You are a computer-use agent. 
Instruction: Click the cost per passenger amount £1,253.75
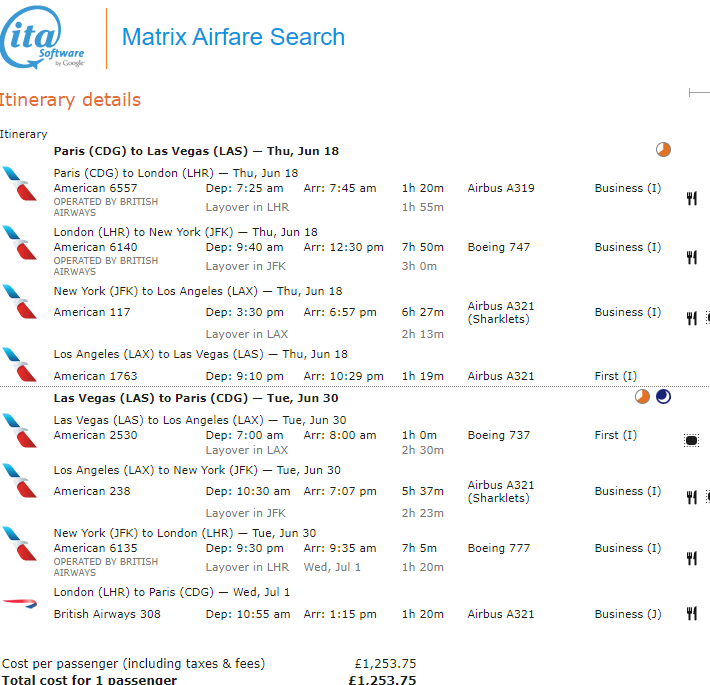[x=385, y=663]
